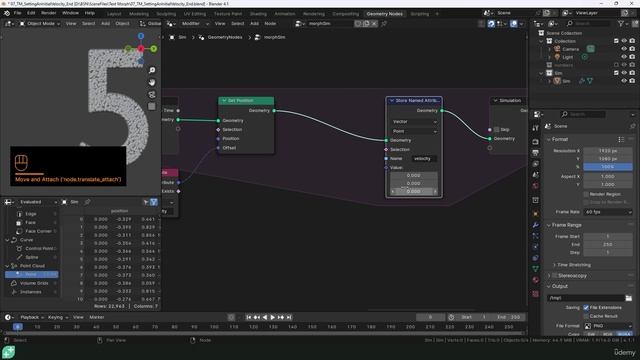
Task: Open the Physics properties tab icon
Action: (536, 247)
